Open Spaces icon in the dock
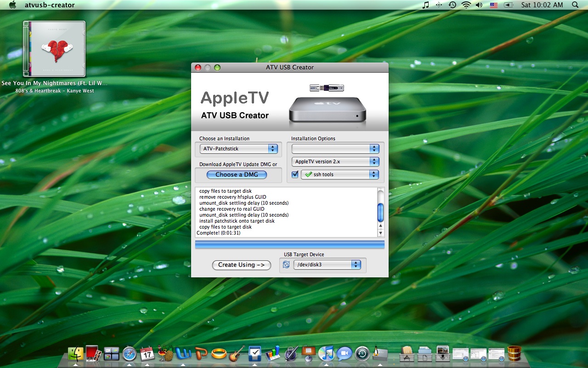The height and width of the screenshot is (368, 588). [112, 354]
